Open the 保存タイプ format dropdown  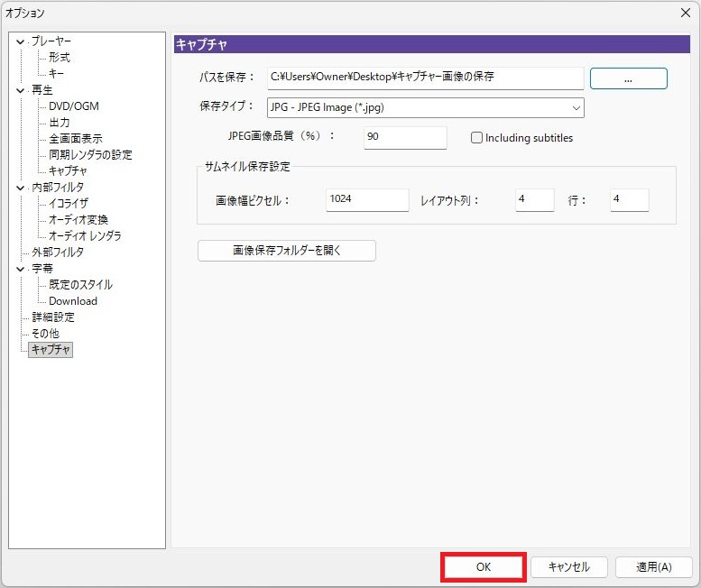click(x=426, y=108)
